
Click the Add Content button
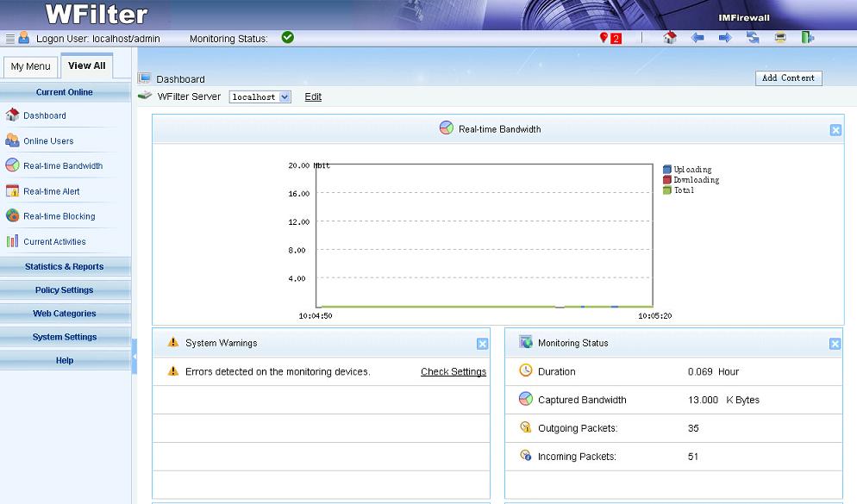(789, 78)
